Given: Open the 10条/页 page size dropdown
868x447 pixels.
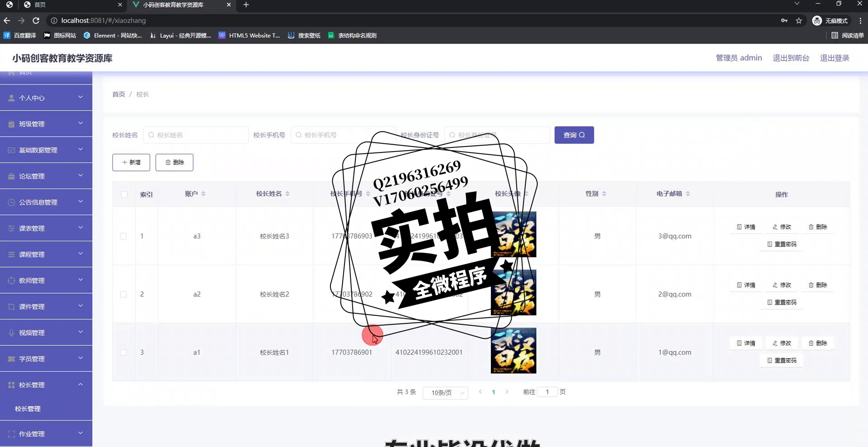Looking at the screenshot, I should point(445,393).
